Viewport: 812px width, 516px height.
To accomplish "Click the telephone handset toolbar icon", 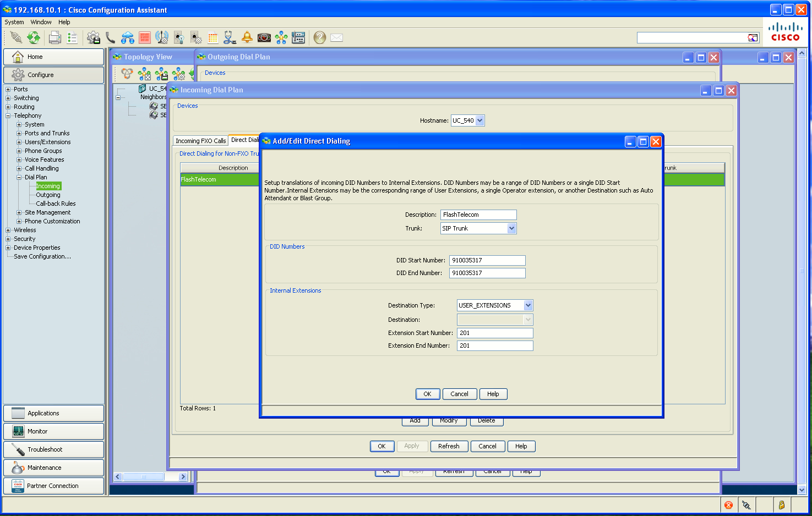I will pos(111,37).
